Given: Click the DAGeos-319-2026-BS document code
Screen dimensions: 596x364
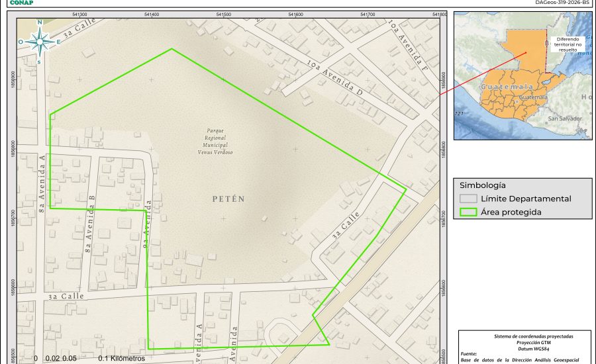Looking at the screenshot, I should 562,3.
